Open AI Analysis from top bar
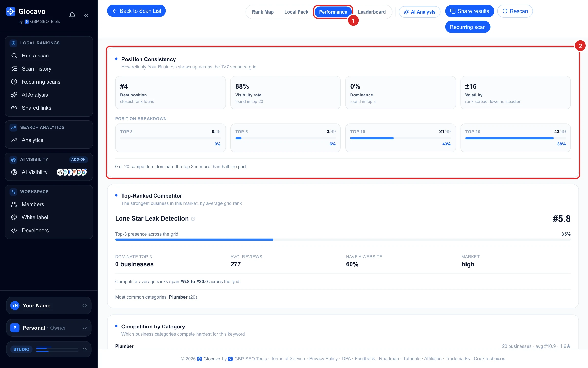Viewport: 588px width, 368px height. [x=420, y=12]
